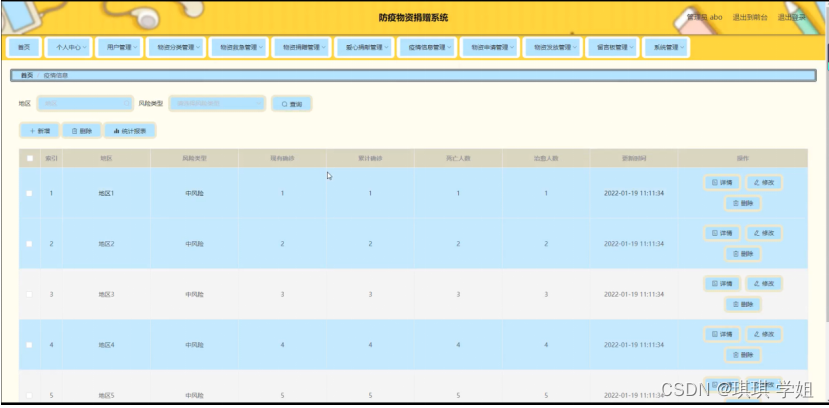Select the 地区4 cell
Viewport: 829px width, 408px height.
[106, 345]
